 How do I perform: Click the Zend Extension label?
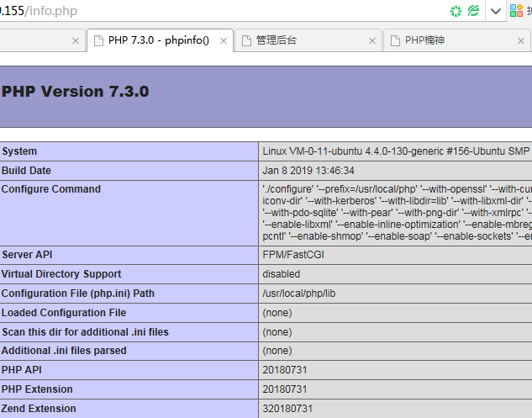tap(39, 409)
